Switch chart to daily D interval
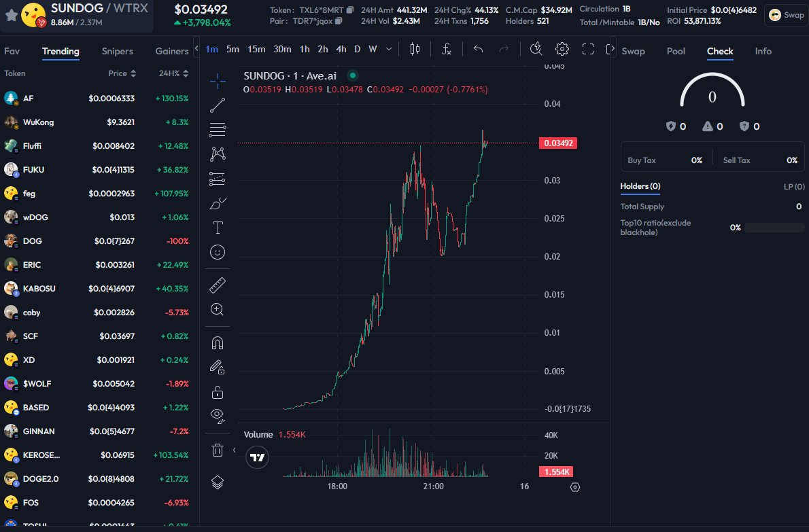The image size is (809, 532). [x=357, y=49]
